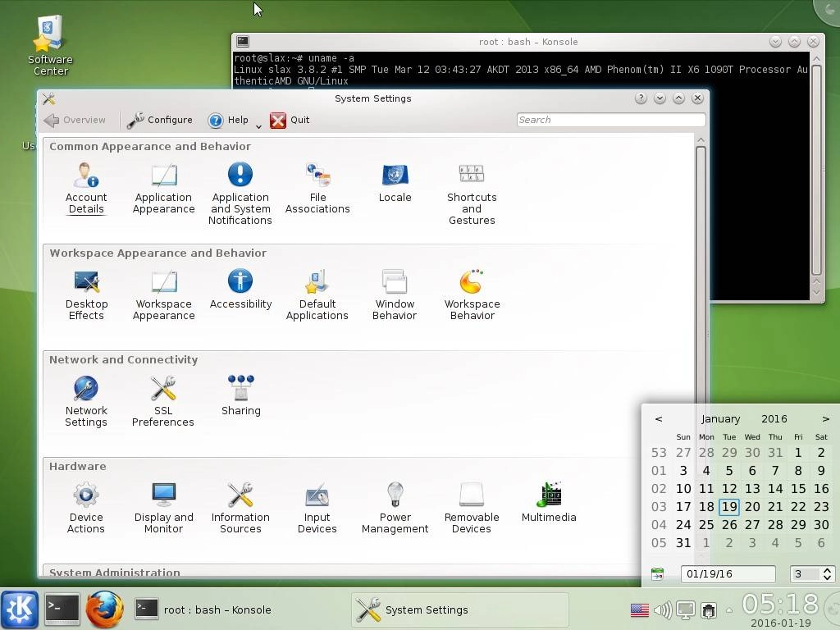Open Workspace Appearance module
Viewport: 840px width, 630px height.
click(x=163, y=294)
